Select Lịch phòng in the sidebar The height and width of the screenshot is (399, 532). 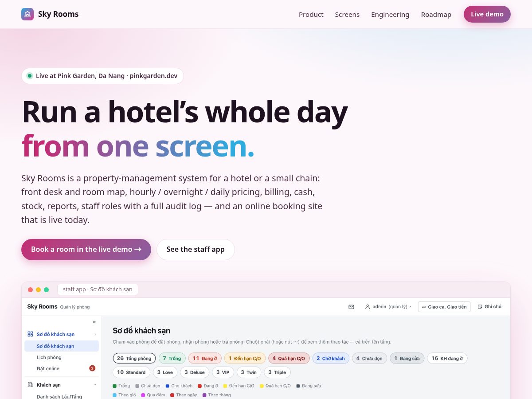click(x=49, y=357)
